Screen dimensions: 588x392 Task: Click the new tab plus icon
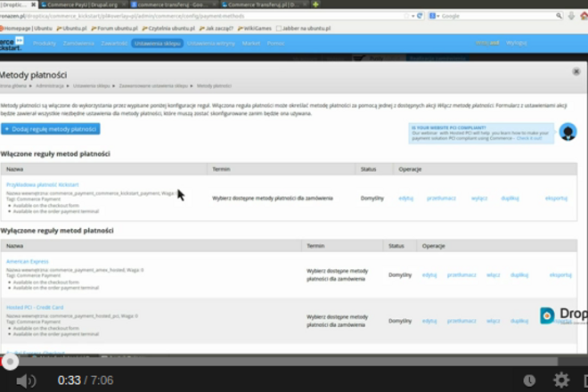[315, 4]
